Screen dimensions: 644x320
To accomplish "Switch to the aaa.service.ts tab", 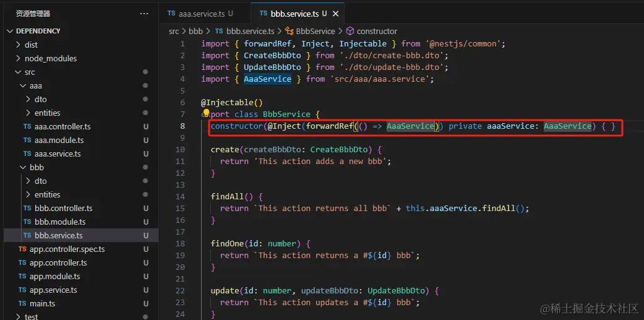I will coord(200,14).
